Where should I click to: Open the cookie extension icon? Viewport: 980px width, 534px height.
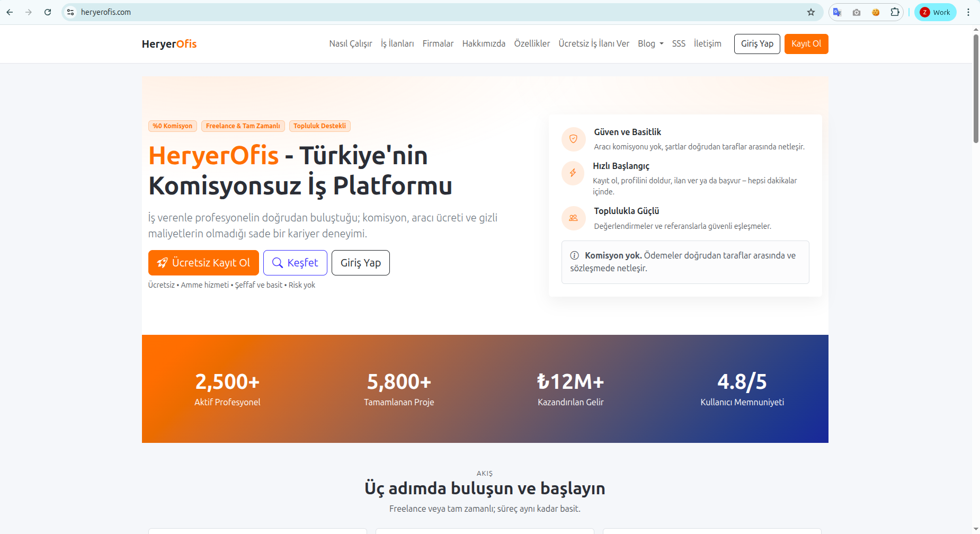876,12
